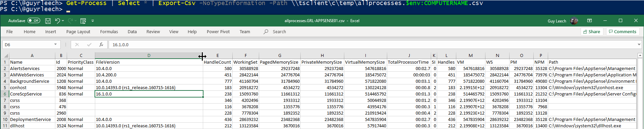This screenshot has height=129, width=644.
Task: Click the AMWebServices cell
Action: pyautogui.click(x=32, y=75)
